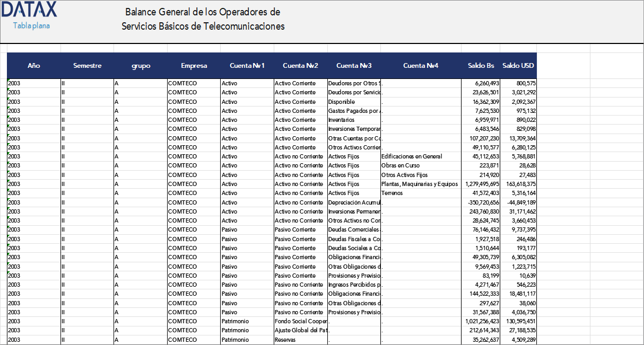Select the Saldo USD value 13,709,364

[518, 138]
